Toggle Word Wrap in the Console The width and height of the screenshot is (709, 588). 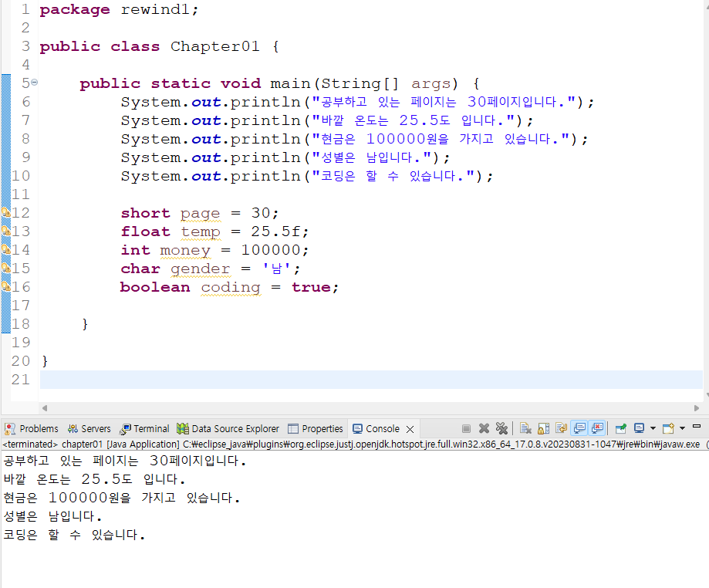point(562,428)
